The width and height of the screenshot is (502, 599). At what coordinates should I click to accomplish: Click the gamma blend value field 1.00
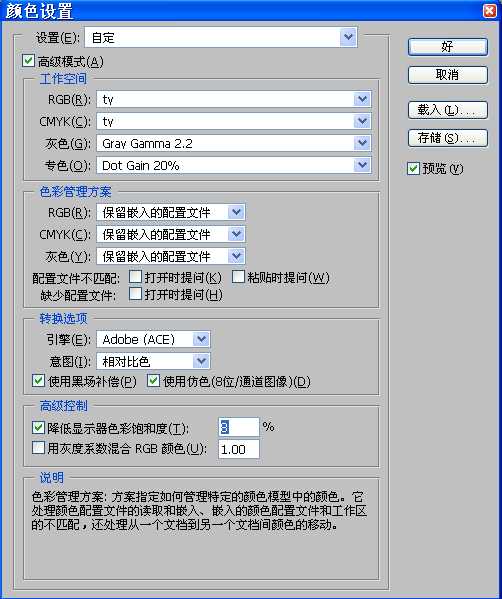pos(239,449)
